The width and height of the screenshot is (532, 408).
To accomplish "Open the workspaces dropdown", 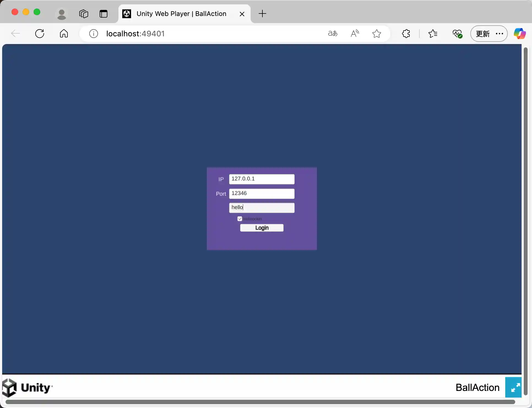I will click(x=83, y=14).
